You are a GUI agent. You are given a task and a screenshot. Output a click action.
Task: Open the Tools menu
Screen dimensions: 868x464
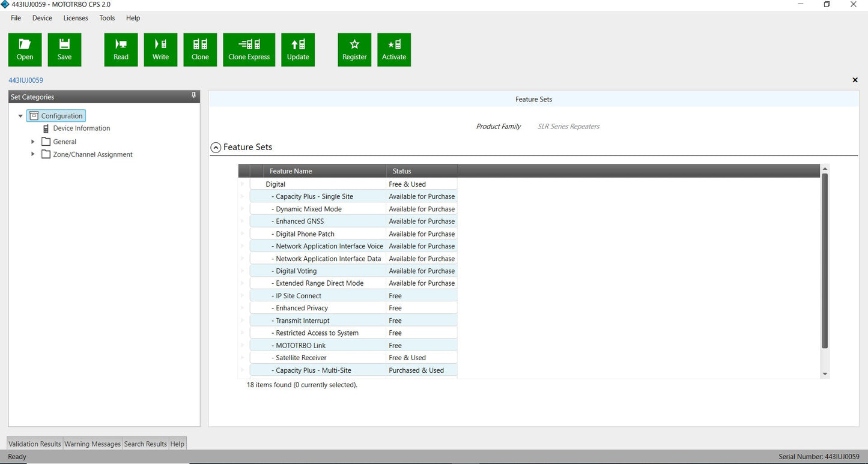(x=107, y=18)
